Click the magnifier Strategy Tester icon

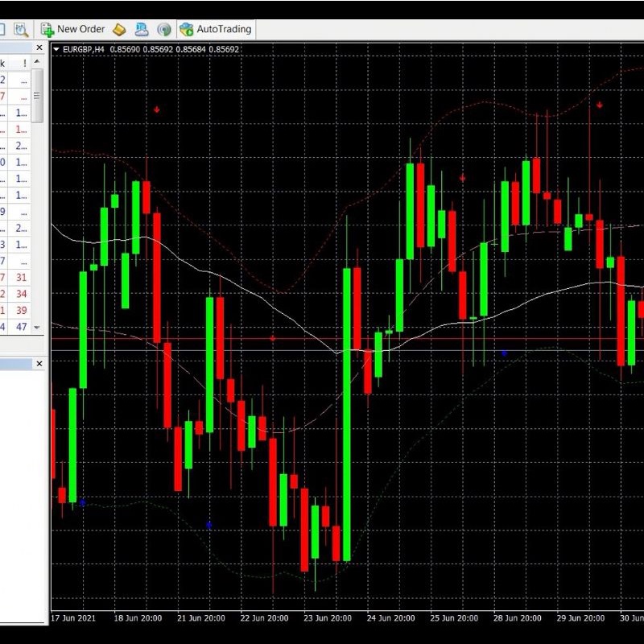20,29
